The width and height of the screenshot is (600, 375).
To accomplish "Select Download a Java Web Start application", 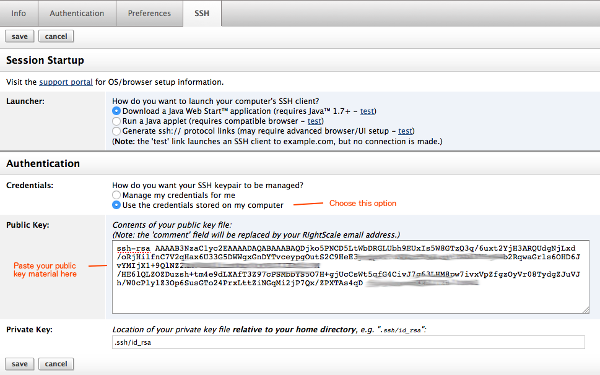I will tap(116, 111).
